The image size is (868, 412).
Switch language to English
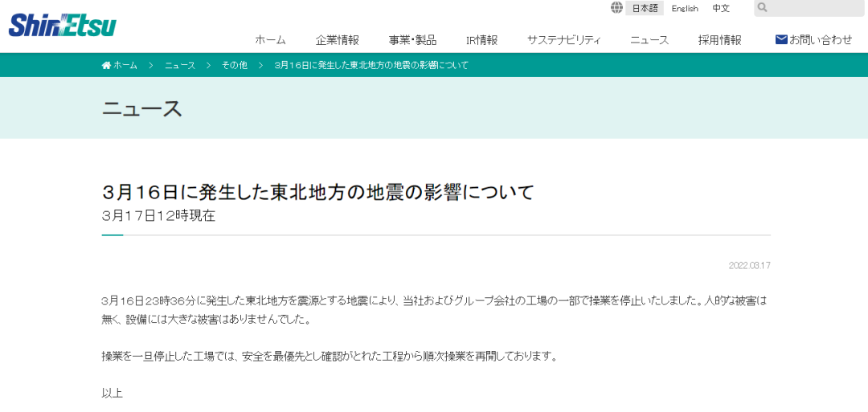pos(685,8)
